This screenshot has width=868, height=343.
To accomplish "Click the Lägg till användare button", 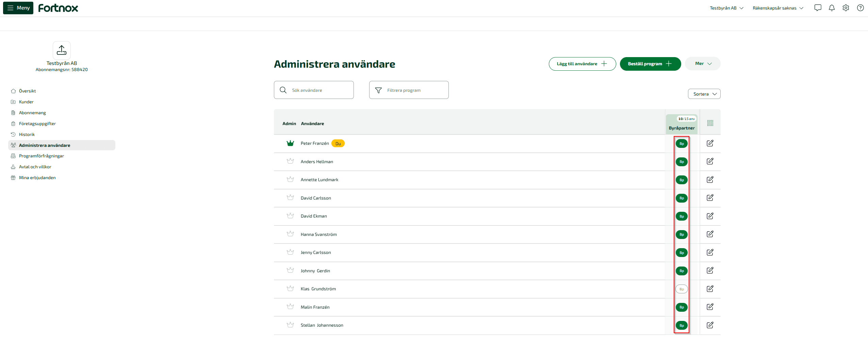I will pyautogui.click(x=582, y=64).
